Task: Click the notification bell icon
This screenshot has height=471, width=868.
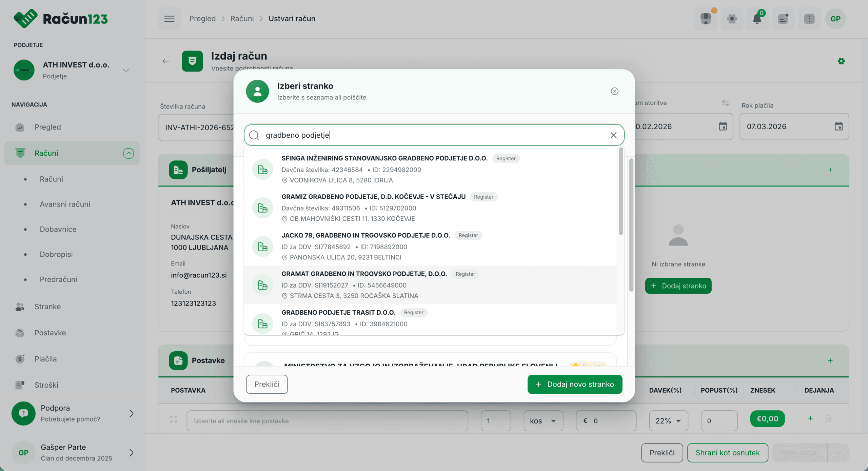Action: pyautogui.click(x=757, y=19)
